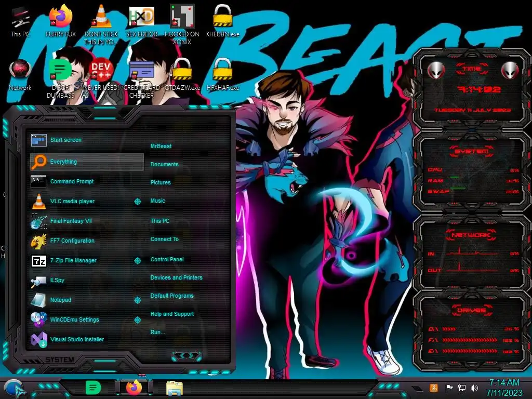Image resolution: width=532 pixels, height=399 pixels.
Task: Open Help and Support
Action: pos(172,314)
